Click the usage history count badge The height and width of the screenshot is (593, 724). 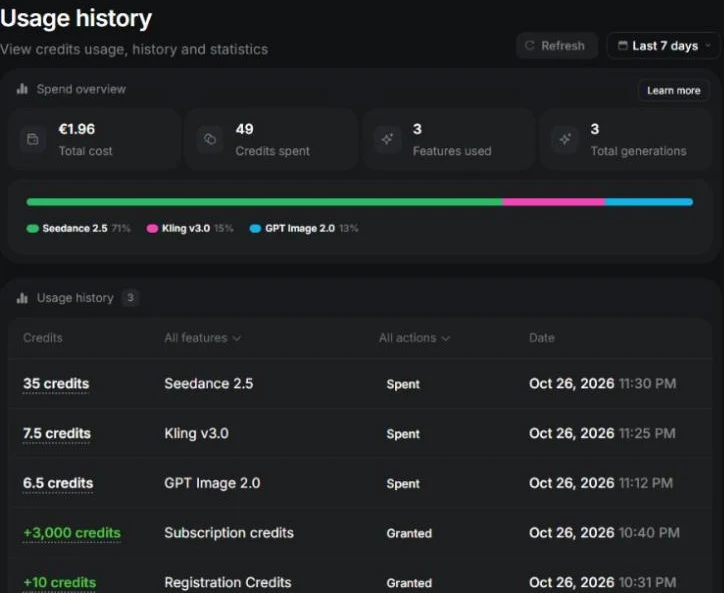point(131,298)
